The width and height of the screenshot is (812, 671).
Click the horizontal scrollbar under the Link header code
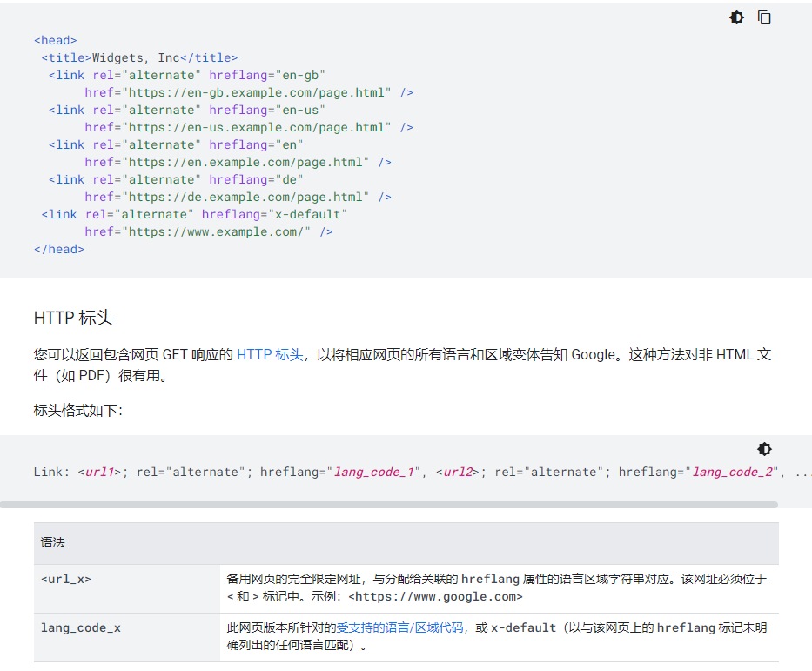click(x=389, y=504)
